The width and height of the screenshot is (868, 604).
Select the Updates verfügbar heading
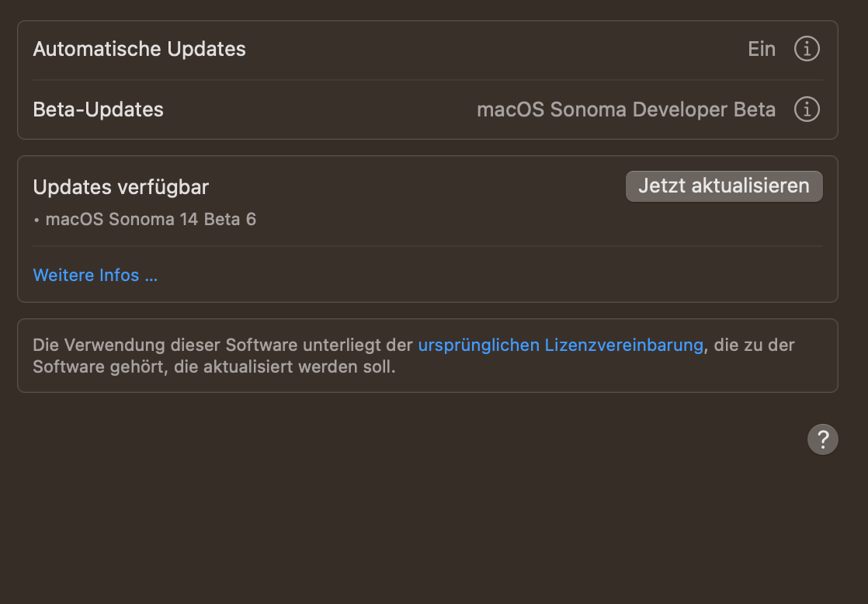[121, 187]
